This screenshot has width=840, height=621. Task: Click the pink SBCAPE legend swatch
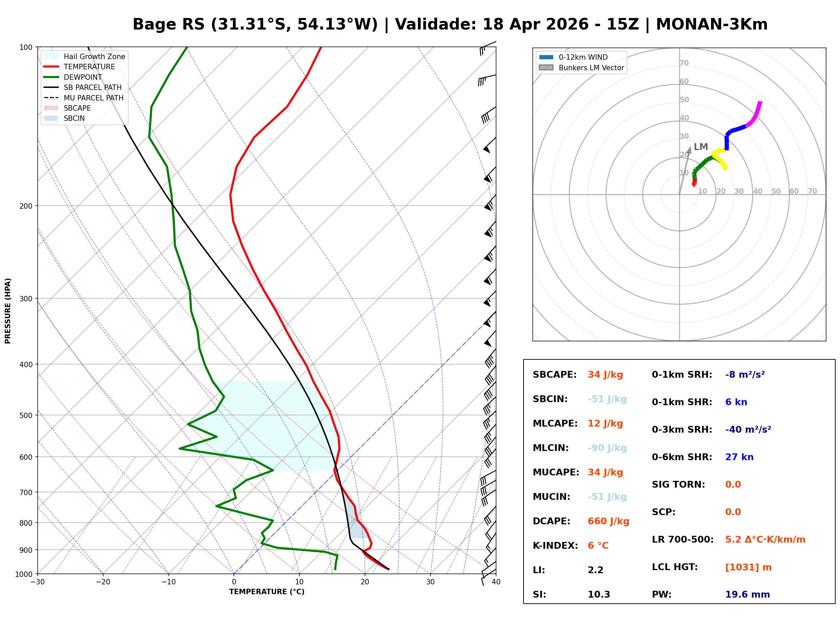[51, 108]
